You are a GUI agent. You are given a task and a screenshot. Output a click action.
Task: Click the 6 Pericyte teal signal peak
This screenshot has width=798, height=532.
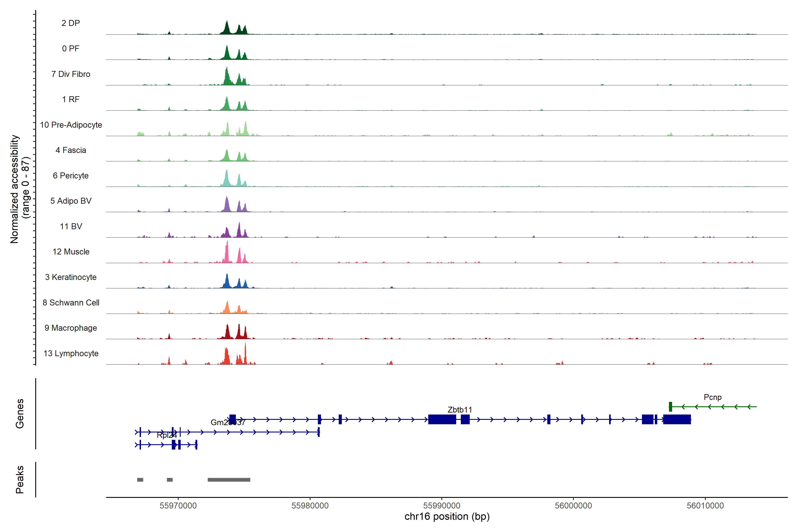pos(227,179)
